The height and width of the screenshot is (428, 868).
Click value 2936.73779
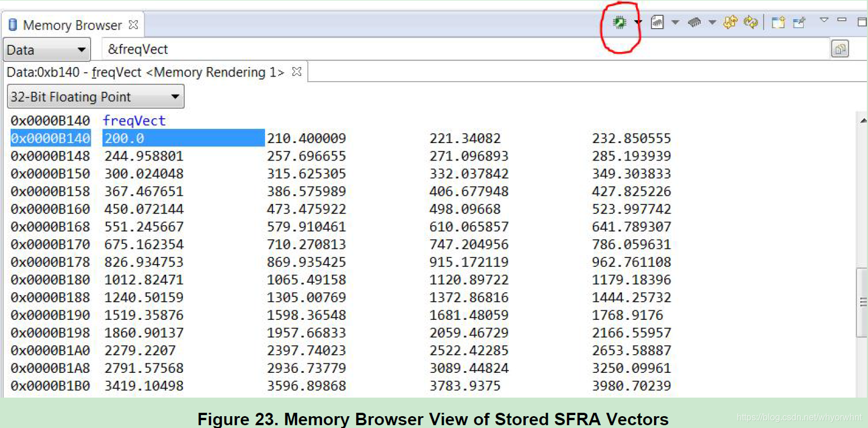click(x=306, y=368)
